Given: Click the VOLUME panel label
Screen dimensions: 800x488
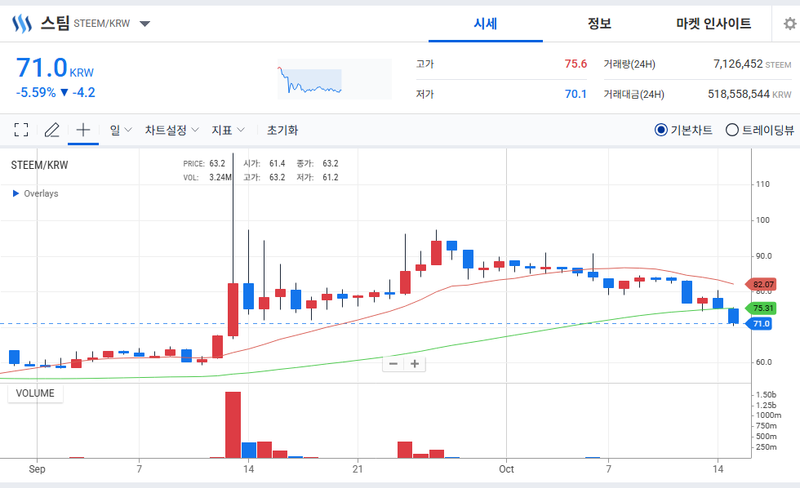Looking at the screenshot, I should pyautogui.click(x=35, y=393).
